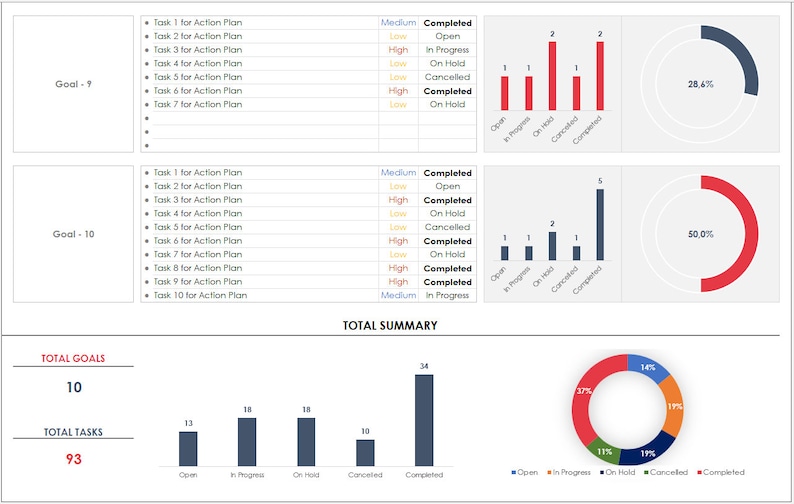
Task: Click Open status of Goal 10 Task 2
Action: tap(448, 186)
